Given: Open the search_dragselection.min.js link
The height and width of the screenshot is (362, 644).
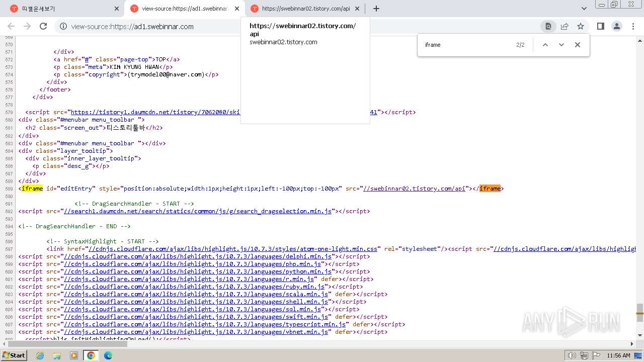Looking at the screenshot, I should [197, 211].
